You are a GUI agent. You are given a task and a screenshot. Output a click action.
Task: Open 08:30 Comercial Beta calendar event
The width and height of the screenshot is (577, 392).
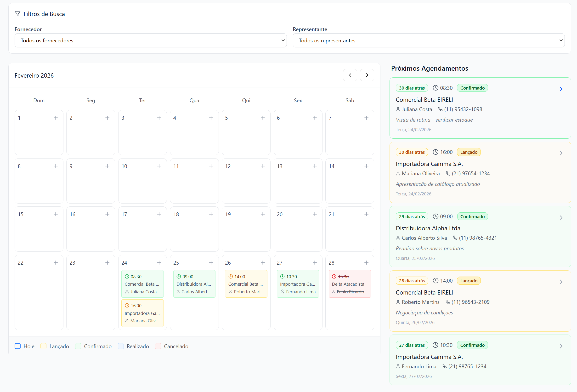coord(142,284)
